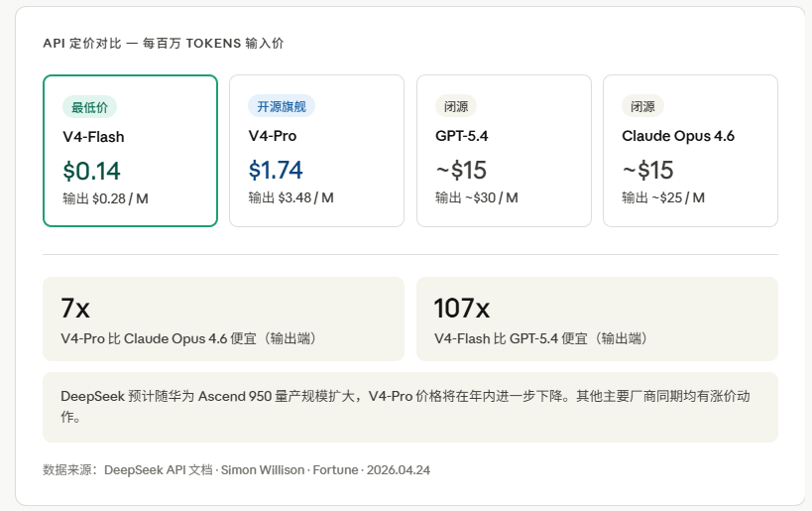812x511 pixels.
Task: Click the 闭源 badge on Claude Opus 4.6
Action: click(x=642, y=107)
